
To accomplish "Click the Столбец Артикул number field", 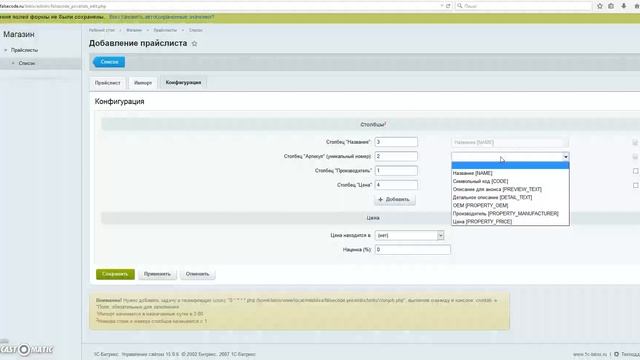I will click(x=396, y=156).
